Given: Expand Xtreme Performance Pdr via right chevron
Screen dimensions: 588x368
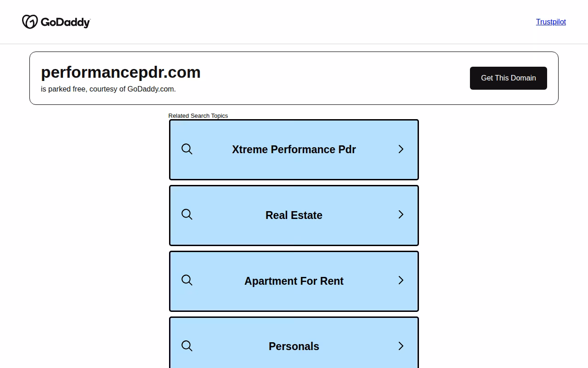Looking at the screenshot, I should pos(401,149).
